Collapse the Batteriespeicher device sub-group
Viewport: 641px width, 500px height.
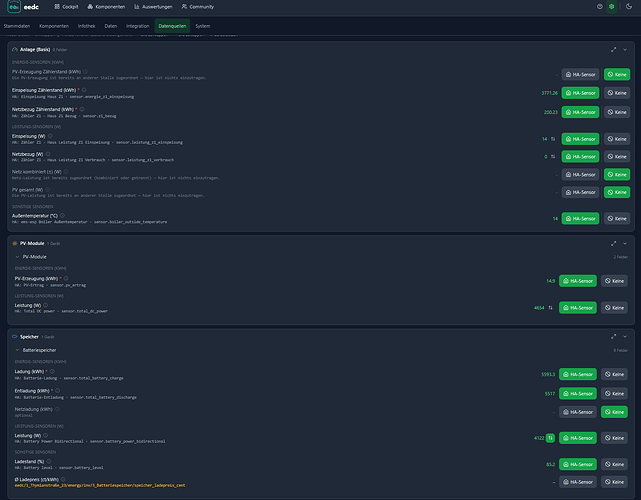pos(17,350)
